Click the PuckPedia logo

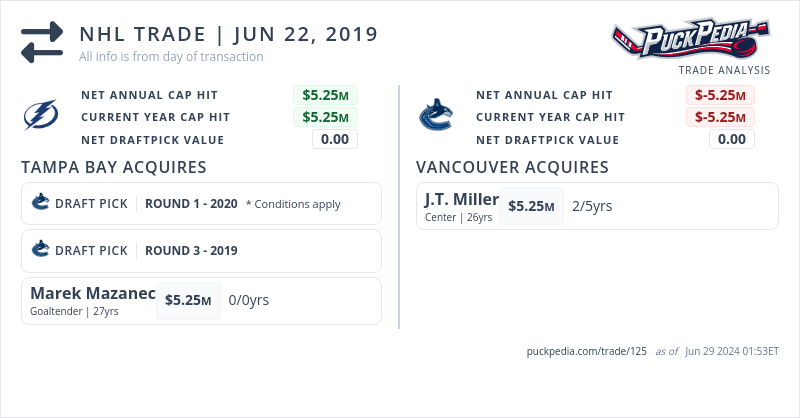coord(691,41)
